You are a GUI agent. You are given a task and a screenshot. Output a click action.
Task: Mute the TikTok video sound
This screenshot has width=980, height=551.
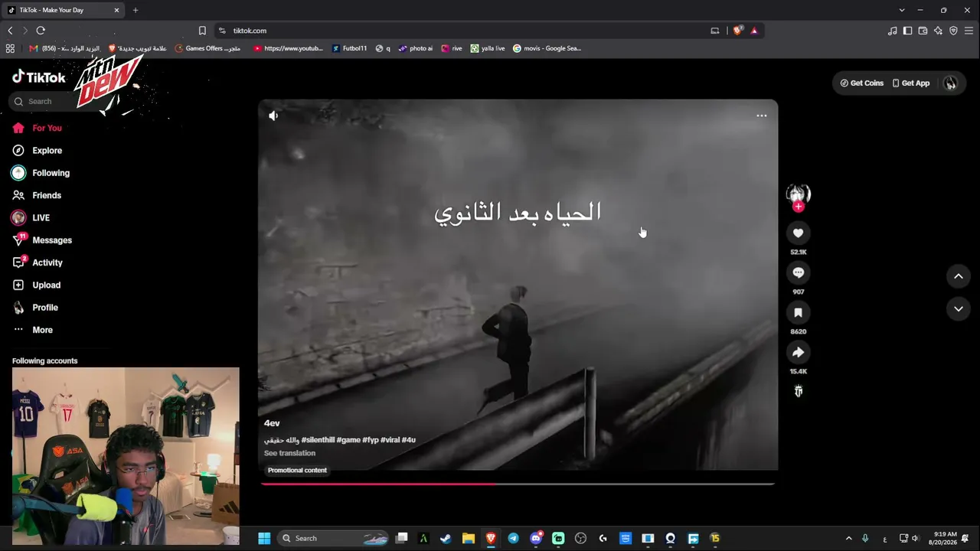pos(273,116)
